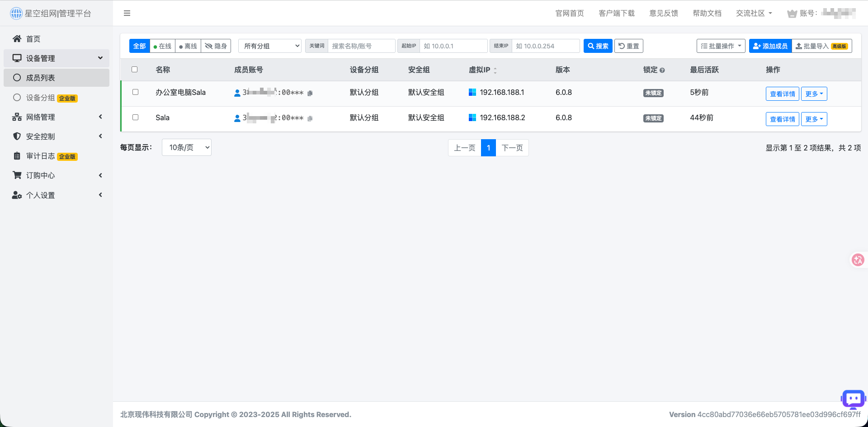Open 官网首页 link in top bar
The width and height of the screenshot is (868, 427).
click(x=570, y=14)
